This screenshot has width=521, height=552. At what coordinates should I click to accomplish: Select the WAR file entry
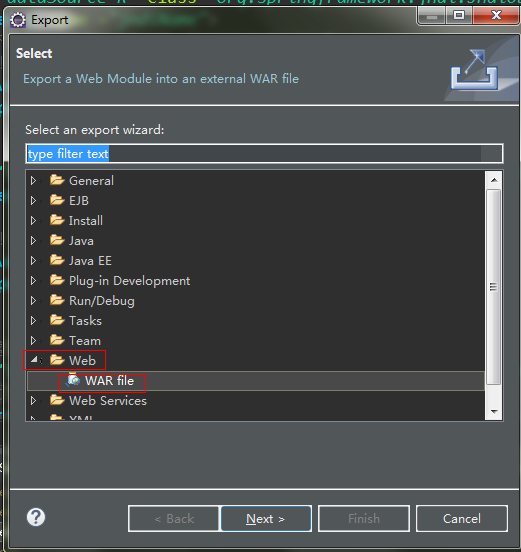pos(256,381)
